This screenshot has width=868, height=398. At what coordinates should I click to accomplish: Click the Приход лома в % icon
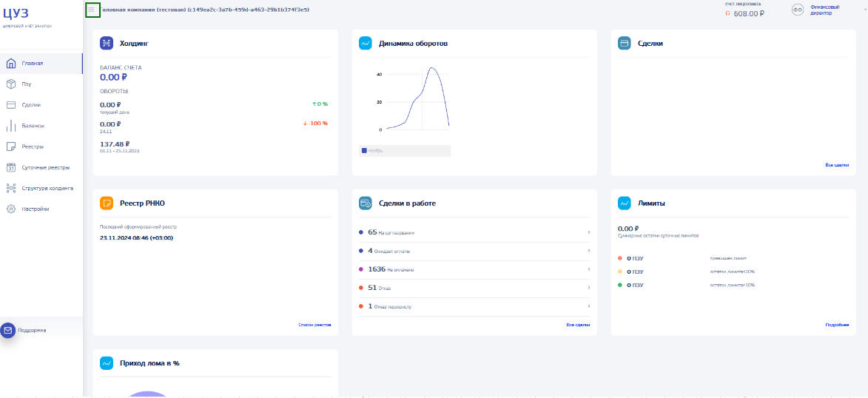click(x=107, y=363)
